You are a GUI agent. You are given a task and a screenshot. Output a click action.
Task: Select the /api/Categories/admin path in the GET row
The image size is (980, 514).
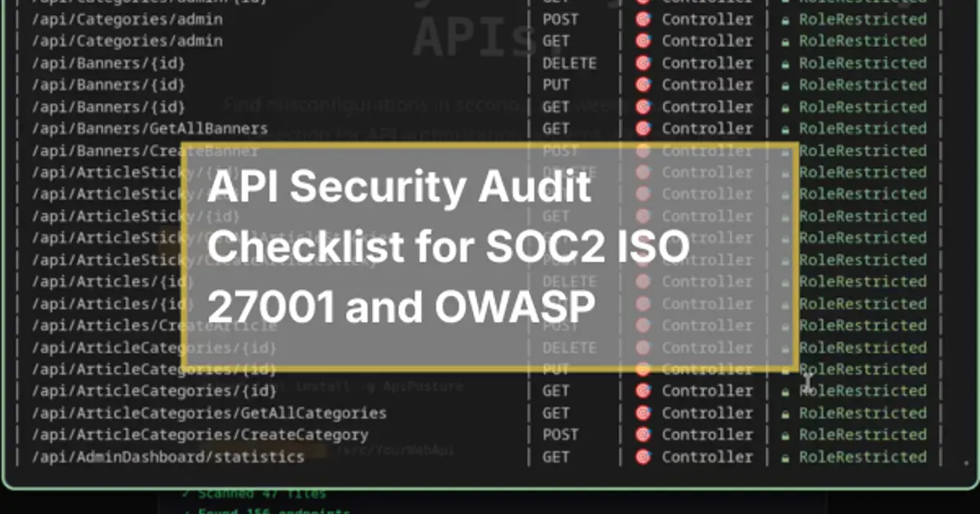coord(127,41)
